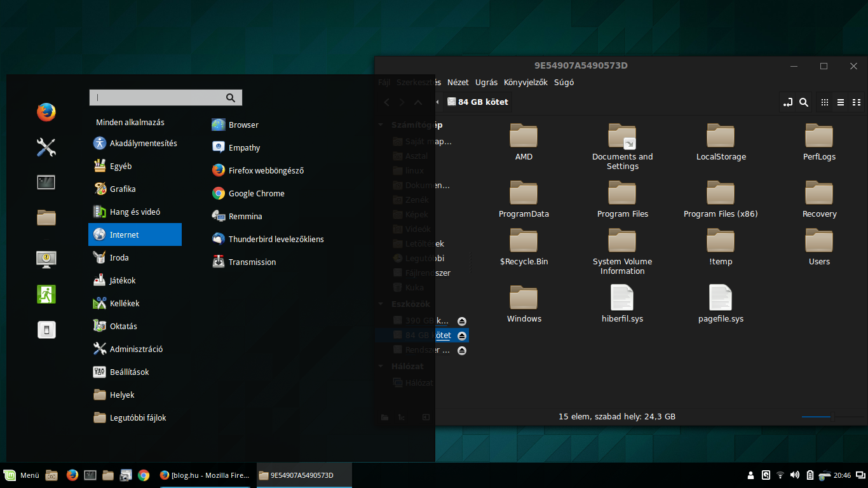
Task: Launch Google Chrome from the app list
Action: (248, 193)
